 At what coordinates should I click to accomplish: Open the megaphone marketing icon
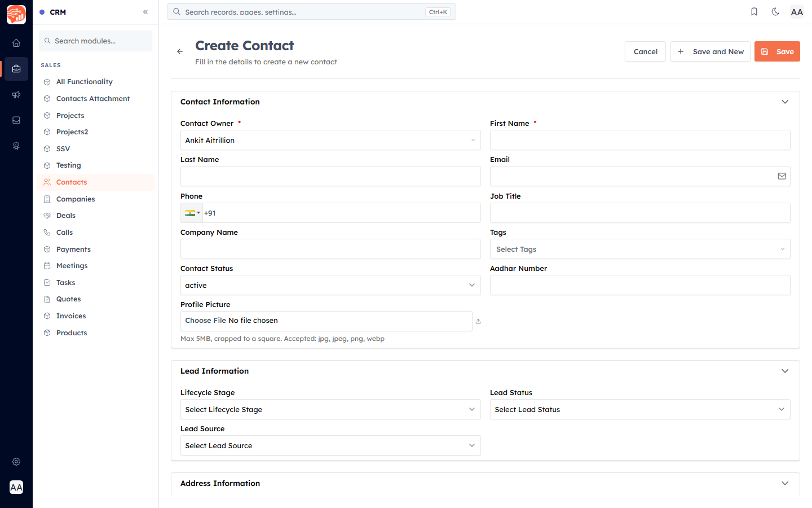point(16,95)
